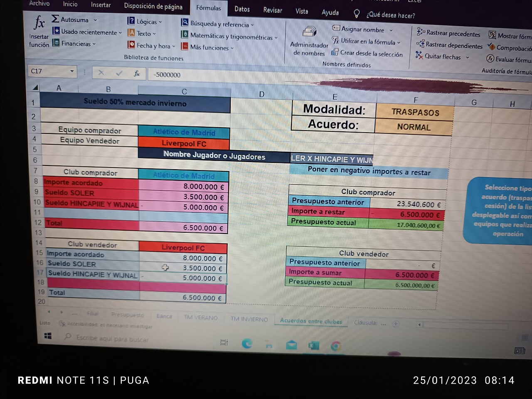This screenshot has width=532, height=399.
Task: Expand Más funciones dropdown arrow
Action: pos(232,48)
